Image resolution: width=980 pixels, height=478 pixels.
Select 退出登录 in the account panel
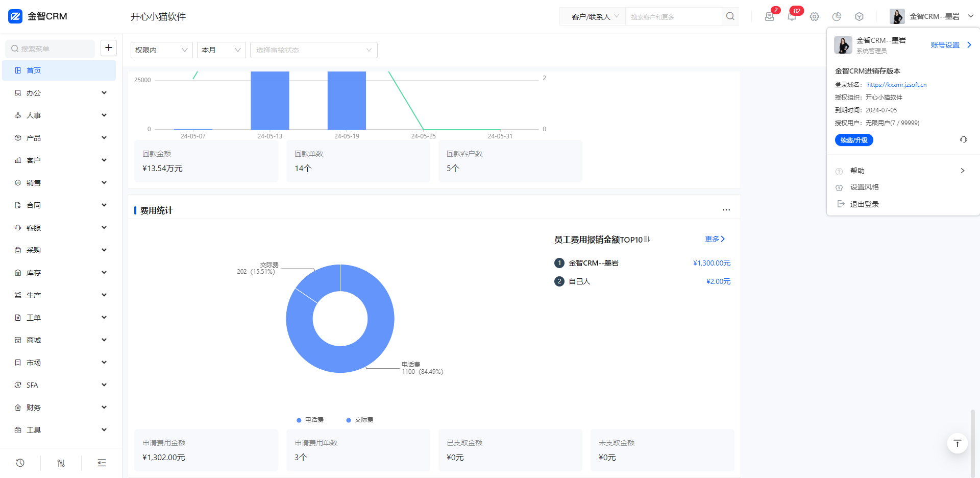coord(864,204)
